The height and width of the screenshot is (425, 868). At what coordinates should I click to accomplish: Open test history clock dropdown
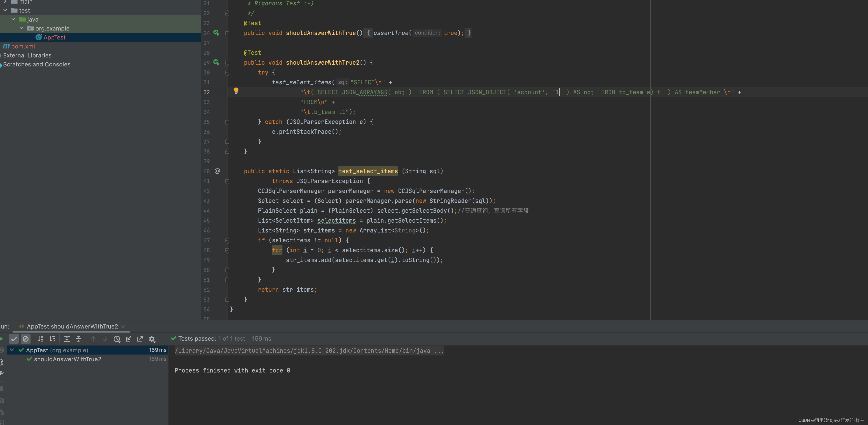[x=117, y=339]
